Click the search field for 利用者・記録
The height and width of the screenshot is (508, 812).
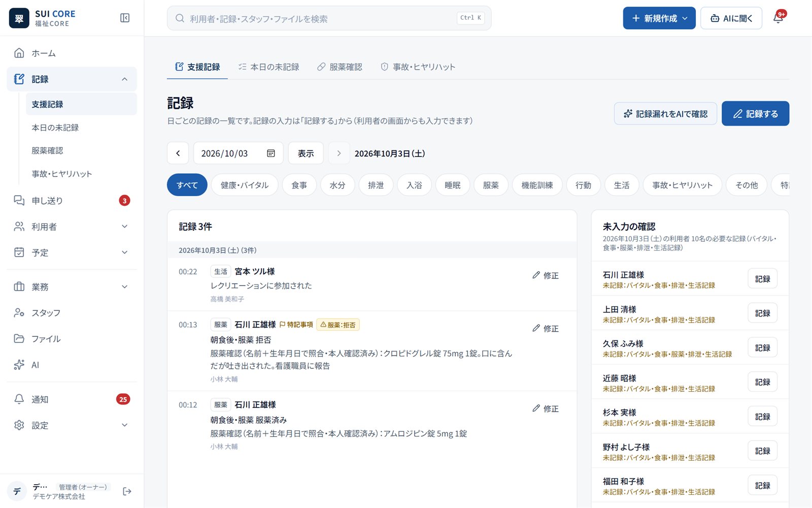(x=329, y=18)
